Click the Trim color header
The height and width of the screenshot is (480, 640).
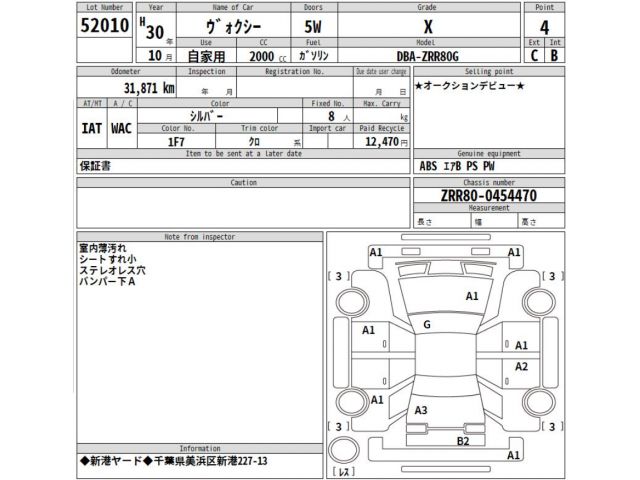pyautogui.click(x=259, y=129)
